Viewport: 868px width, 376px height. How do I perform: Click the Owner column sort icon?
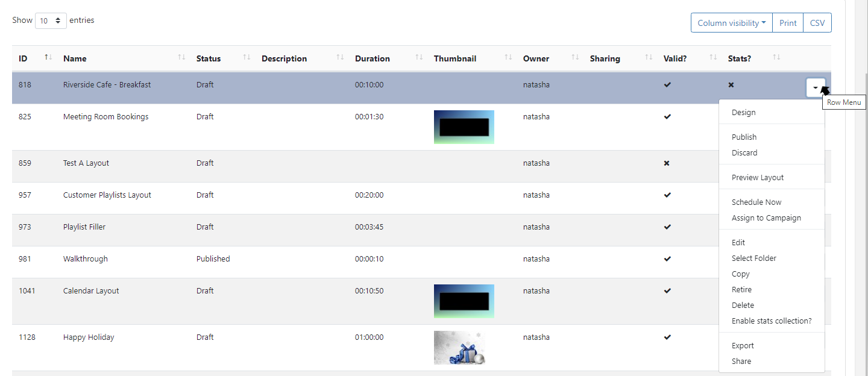point(575,58)
